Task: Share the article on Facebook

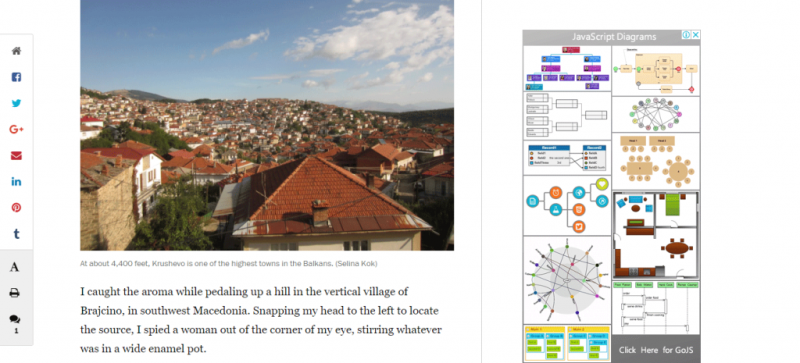Action: point(16,77)
